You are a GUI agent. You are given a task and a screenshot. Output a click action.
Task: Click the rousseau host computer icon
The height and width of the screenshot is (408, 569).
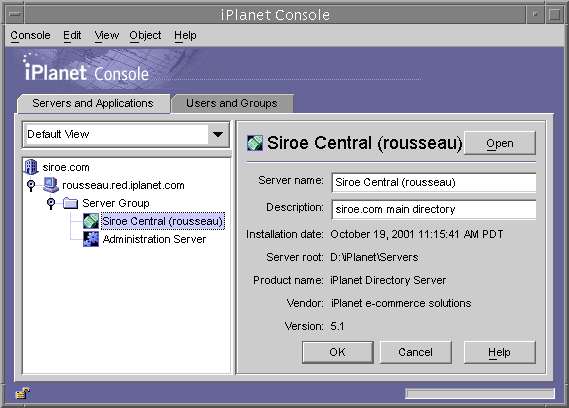(51, 185)
